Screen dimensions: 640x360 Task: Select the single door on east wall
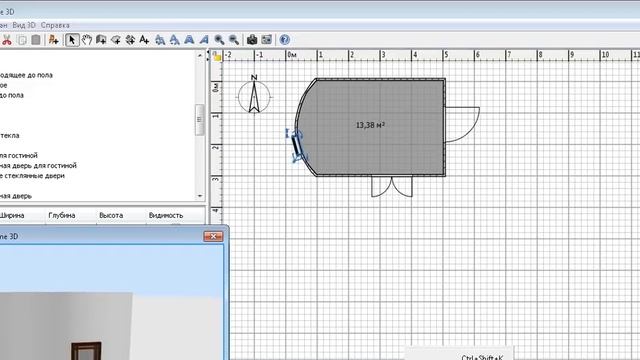pyautogui.click(x=462, y=124)
